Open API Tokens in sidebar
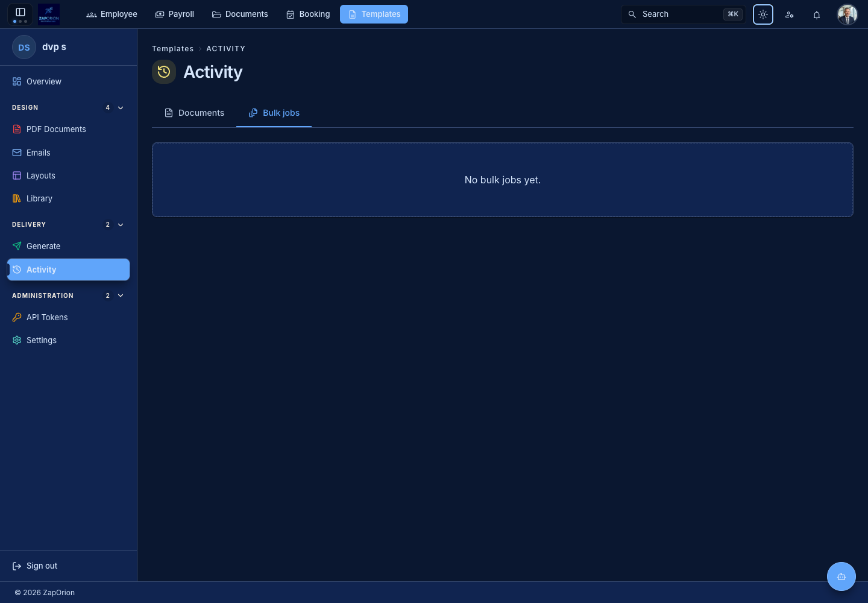Viewport: 868px width, 603px height. (x=68, y=317)
